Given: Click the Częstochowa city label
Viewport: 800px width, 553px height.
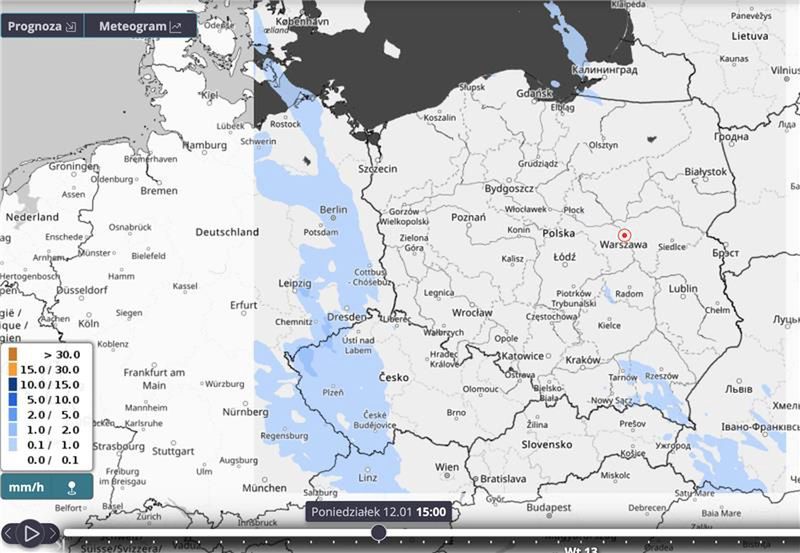Looking at the screenshot, I should click(x=552, y=317).
